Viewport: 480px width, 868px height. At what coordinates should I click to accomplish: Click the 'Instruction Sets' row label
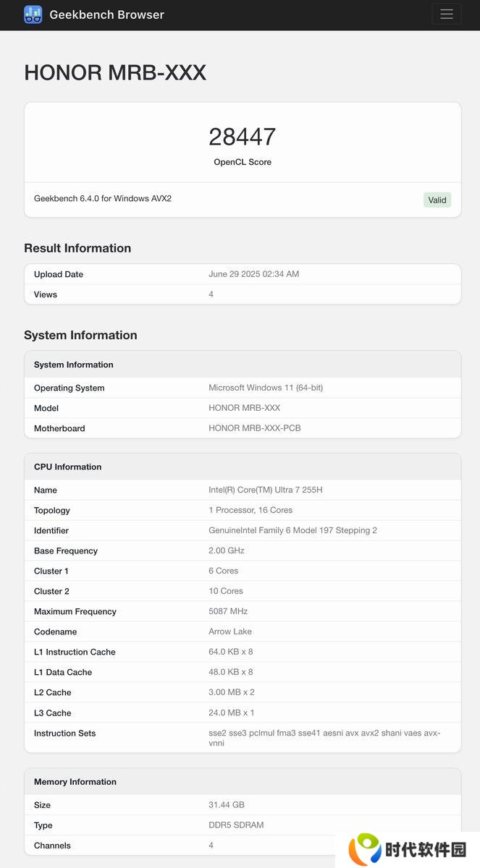[65, 733]
